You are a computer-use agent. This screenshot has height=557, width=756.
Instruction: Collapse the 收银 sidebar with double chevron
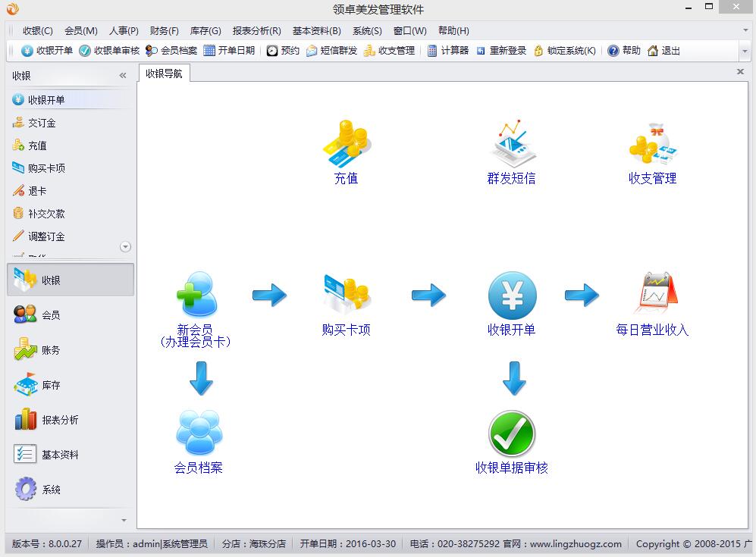click(x=123, y=76)
